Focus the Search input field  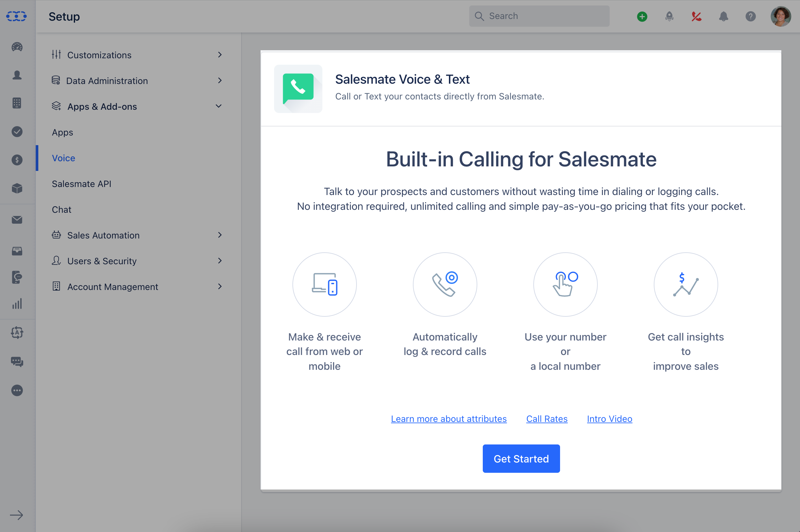539,16
